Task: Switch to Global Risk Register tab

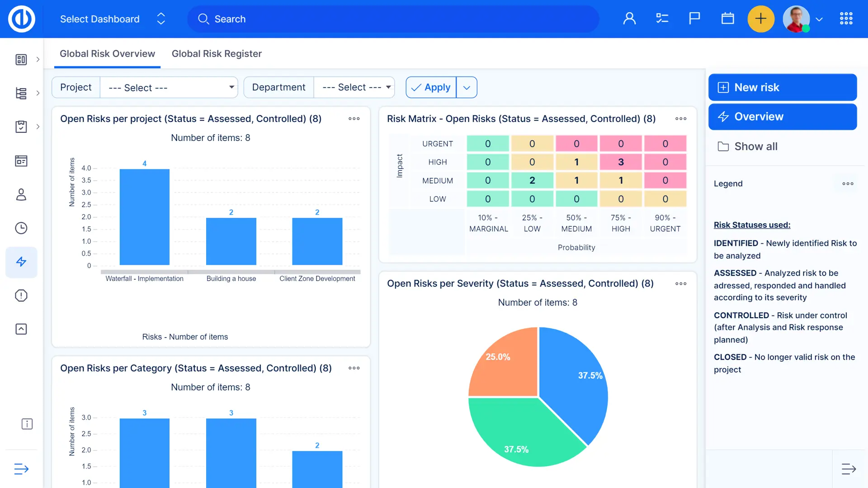Action: (x=217, y=54)
